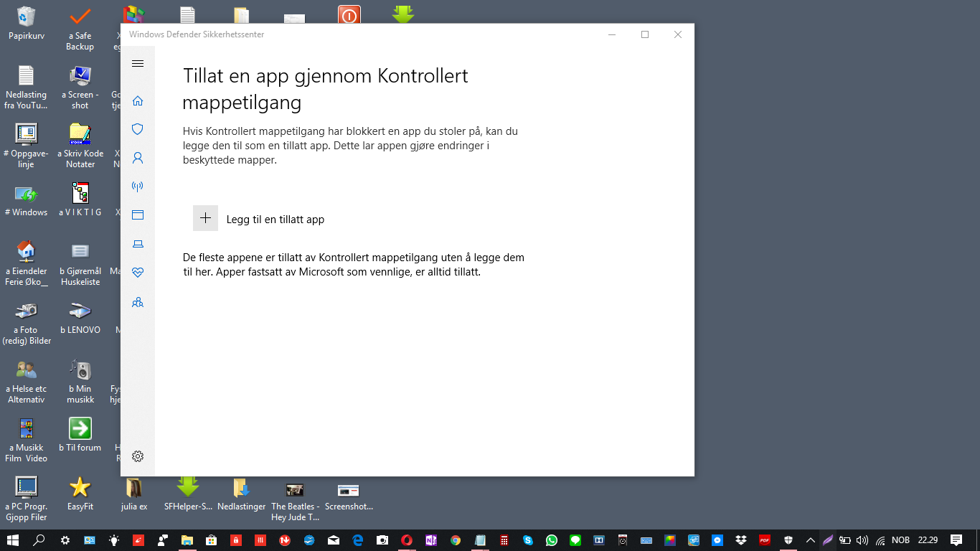The width and height of the screenshot is (980, 551).
Task: Select 'a Helse etc Alternativ' desktop icon
Action: click(x=26, y=382)
